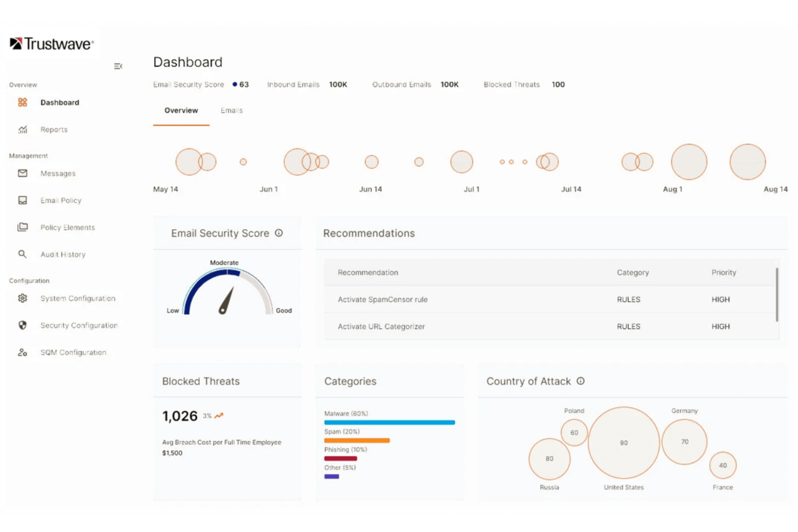
Task: Select the Overview tab
Action: [181, 110]
